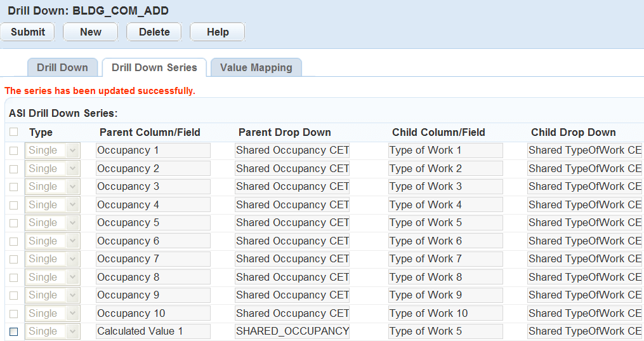Toggle the select-all checkbox in header

click(14, 132)
